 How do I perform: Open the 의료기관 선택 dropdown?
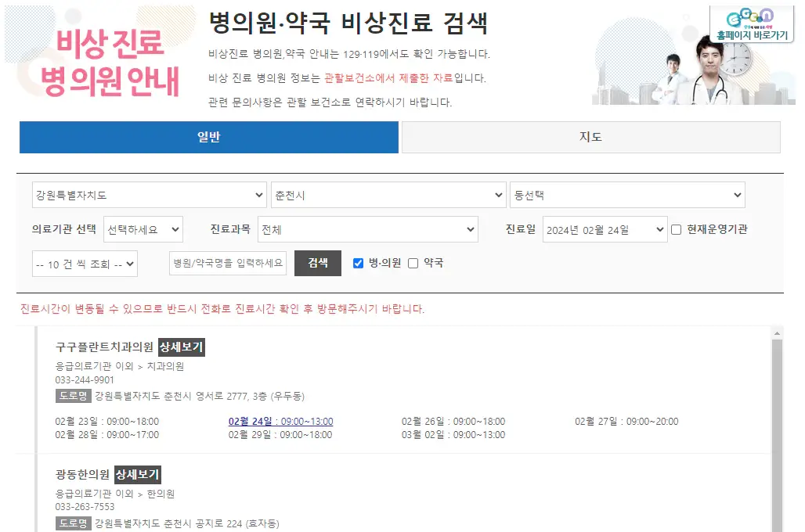(143, 229)
